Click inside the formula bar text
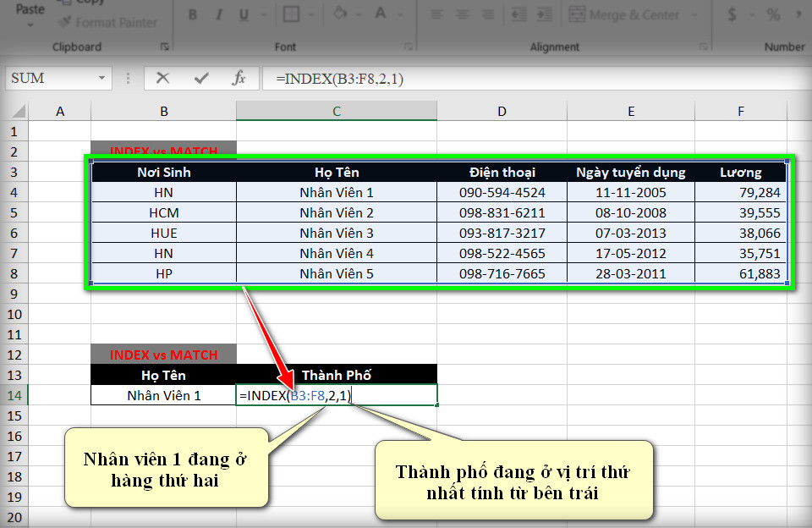812x528 pixels. click(x=340, y=79)
